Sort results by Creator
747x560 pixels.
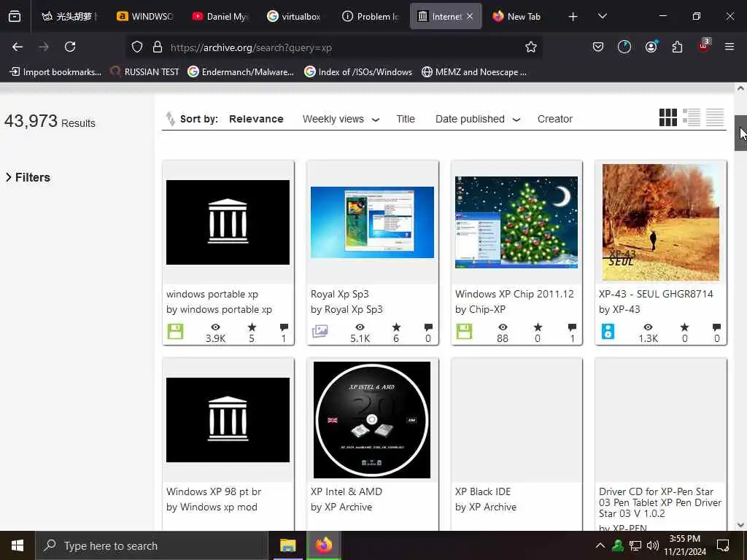pyautogui.click(x=555, y=119)
